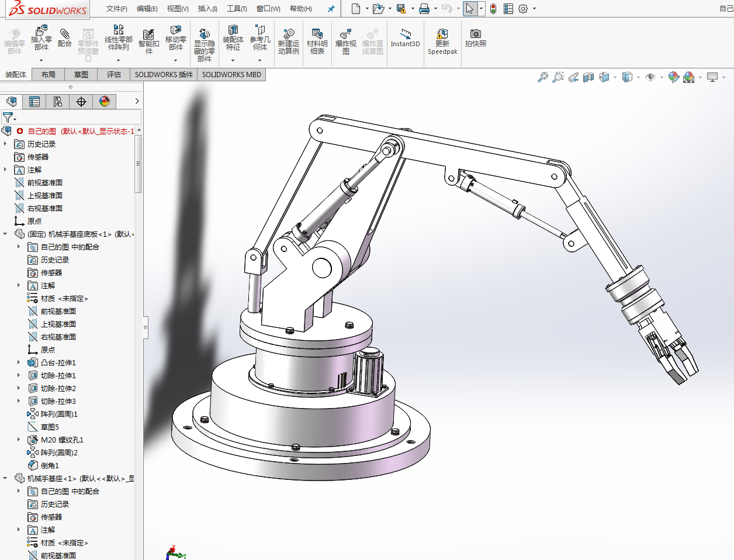Click the panel collapse handle
Screen dimensions: 734x560
coord(146,327)
